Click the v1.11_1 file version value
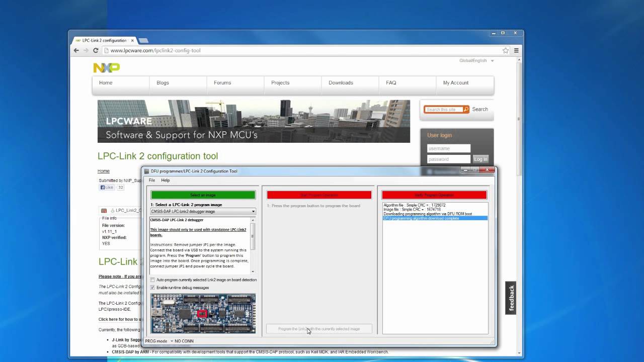Viewport: 644px width, 362px height. (109, 231)
